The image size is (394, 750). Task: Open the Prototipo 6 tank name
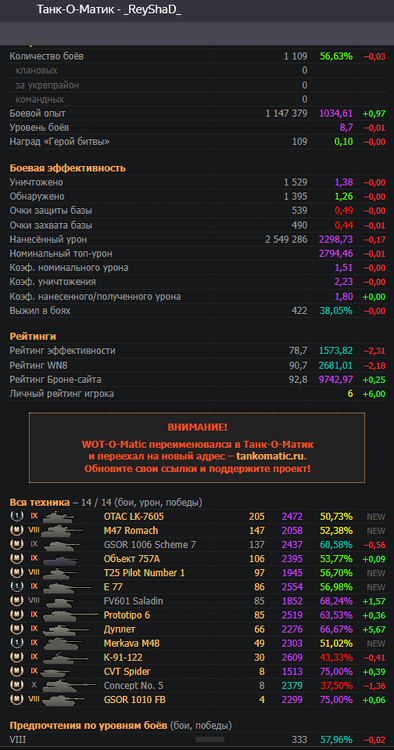click(x=127, y=615)
